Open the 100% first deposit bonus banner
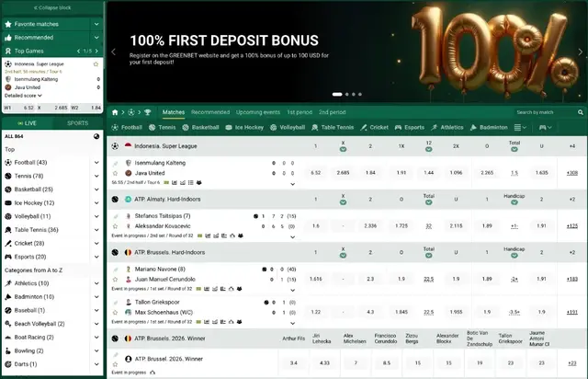The image size is (588, 379). tap(347, 52)
